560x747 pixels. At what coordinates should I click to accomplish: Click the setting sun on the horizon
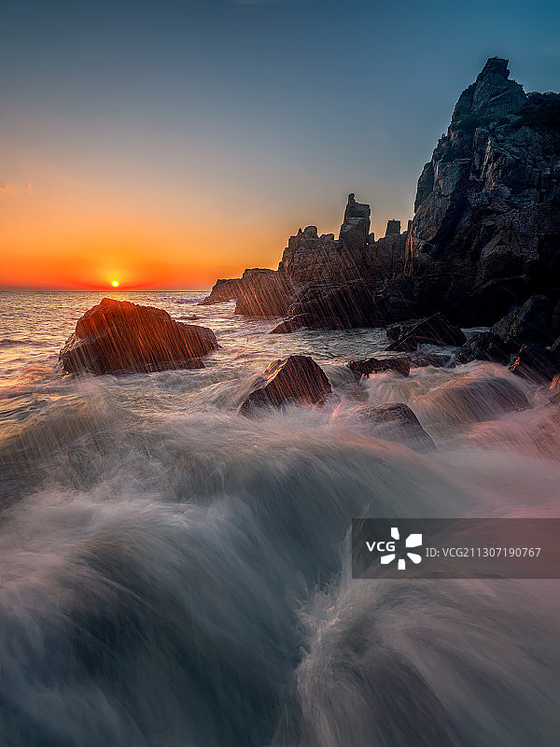115,282
